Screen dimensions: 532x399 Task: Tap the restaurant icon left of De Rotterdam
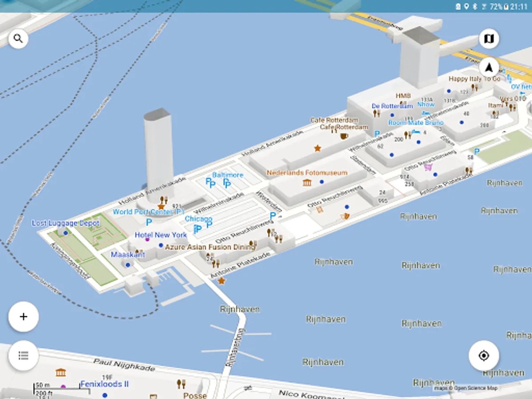click(376, 113)
